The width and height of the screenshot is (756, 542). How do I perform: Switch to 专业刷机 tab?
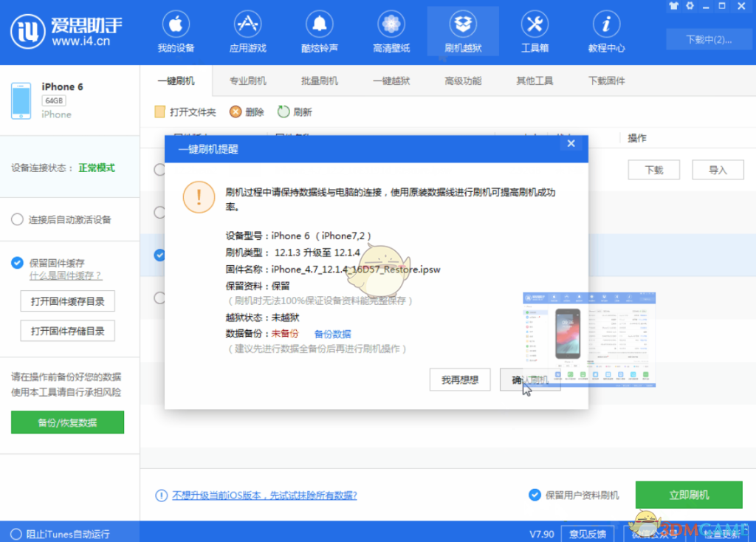247,80
